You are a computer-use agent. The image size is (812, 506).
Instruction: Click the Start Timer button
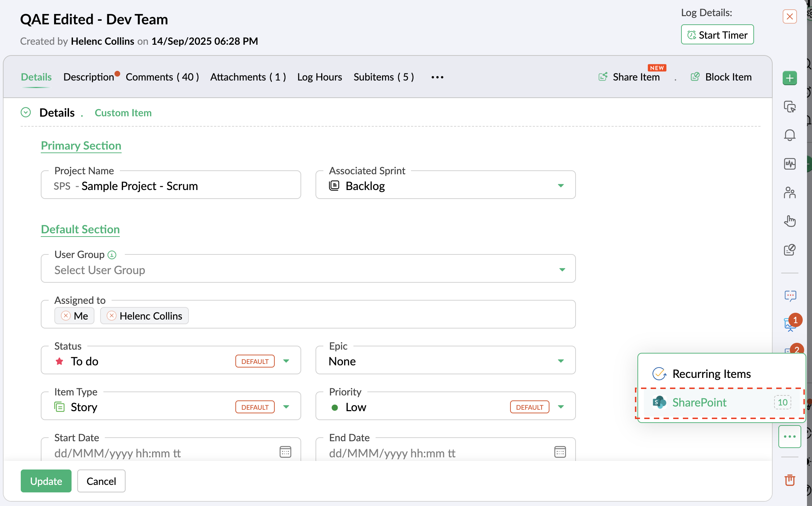pyautogui.click(x=717, y=35)
